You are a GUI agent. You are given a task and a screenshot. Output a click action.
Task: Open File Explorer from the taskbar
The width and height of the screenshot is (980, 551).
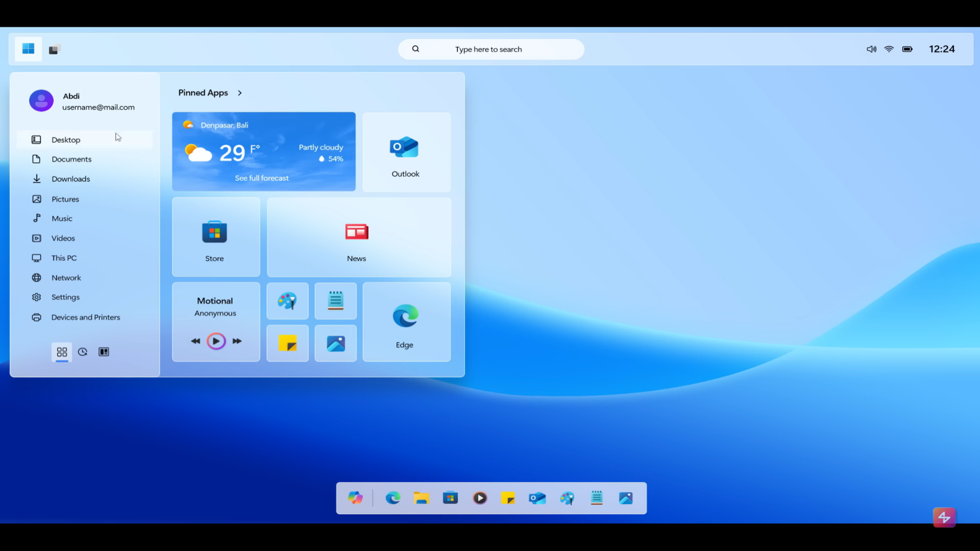[x=421, y=498]
